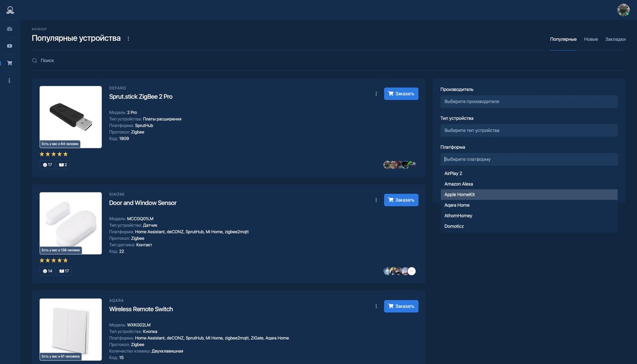Select Domoticz from platform list

(529, 226)
